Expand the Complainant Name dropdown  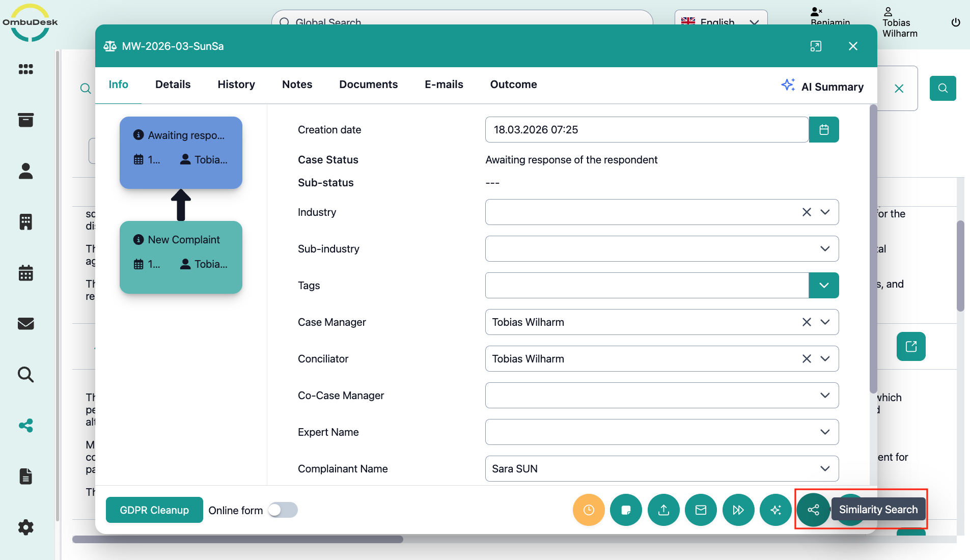pos(825,469)
